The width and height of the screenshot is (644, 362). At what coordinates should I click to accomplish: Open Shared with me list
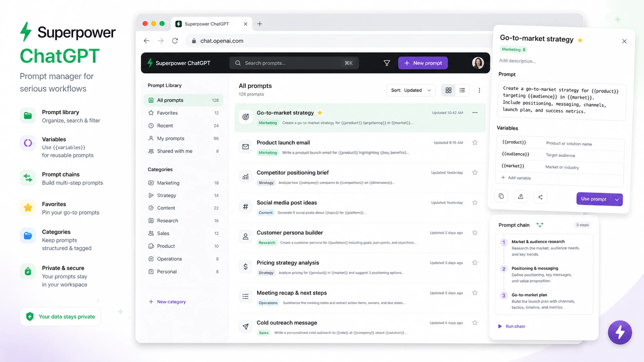click(183, 151)
